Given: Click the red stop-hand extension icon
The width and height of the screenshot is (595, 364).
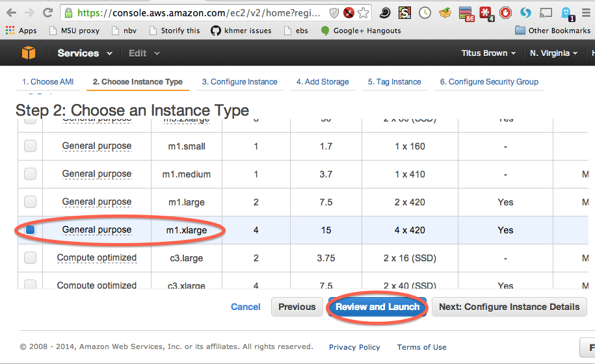Looking at the screenshot, I should tap(505, 13).
